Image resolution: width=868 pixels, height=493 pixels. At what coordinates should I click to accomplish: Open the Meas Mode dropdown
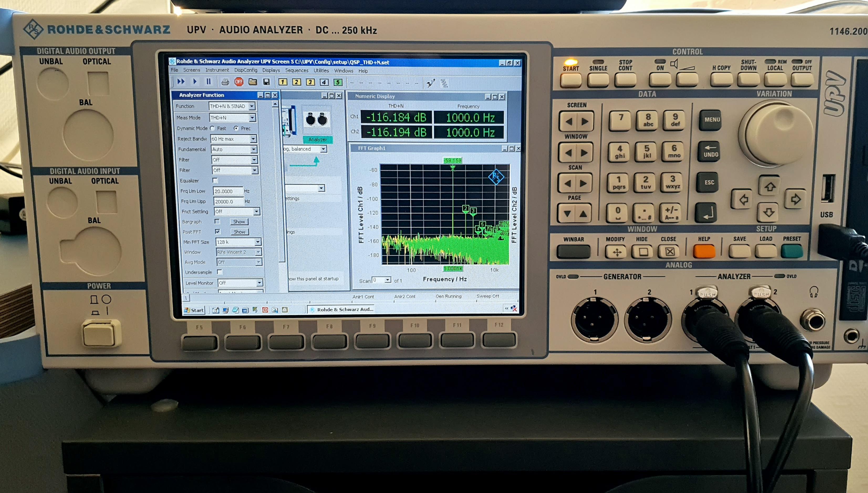pyautogui.click(x=252, y=117)
